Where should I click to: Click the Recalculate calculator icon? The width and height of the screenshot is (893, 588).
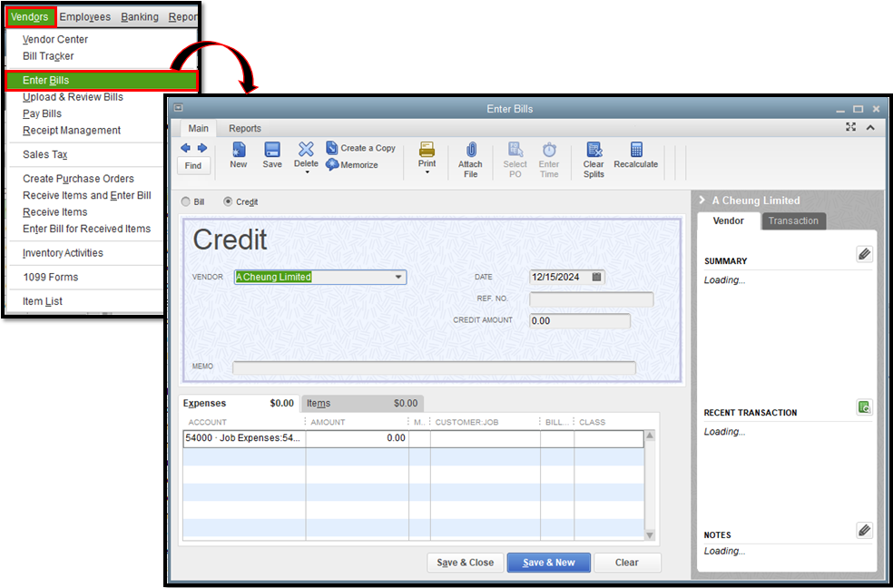click(x=636, y=150)
